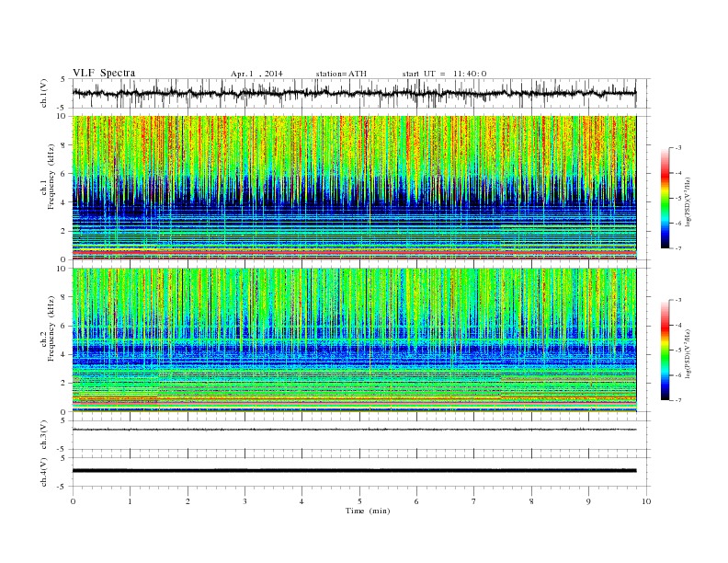Click the "VLF Spectra" title text

(x=104, y=73)
